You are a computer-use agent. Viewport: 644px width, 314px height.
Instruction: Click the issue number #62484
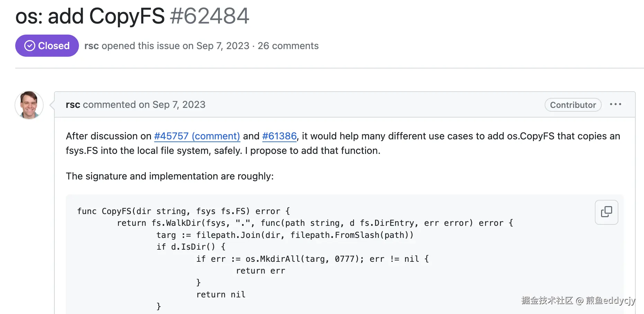[x=209, y=16]
